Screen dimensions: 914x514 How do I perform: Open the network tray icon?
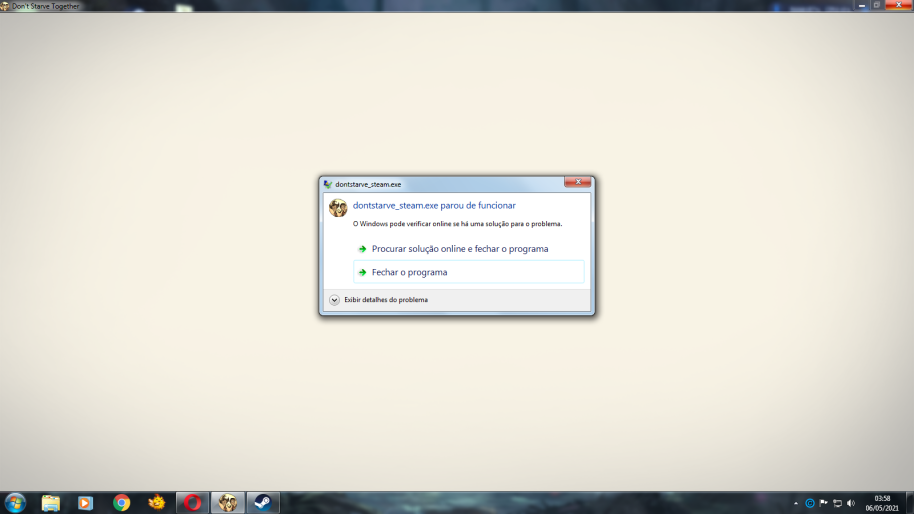838,503
